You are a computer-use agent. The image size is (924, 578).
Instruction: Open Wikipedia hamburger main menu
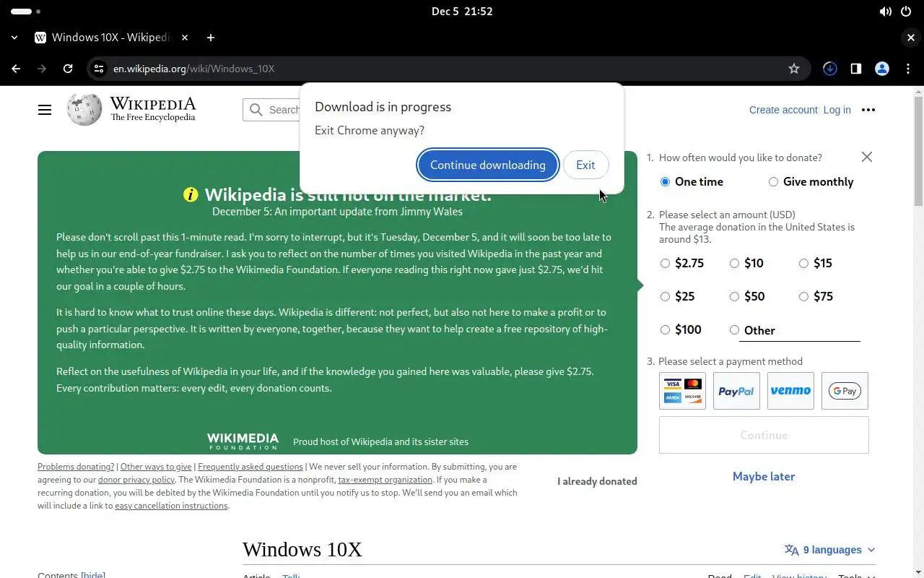coord(45,110)
